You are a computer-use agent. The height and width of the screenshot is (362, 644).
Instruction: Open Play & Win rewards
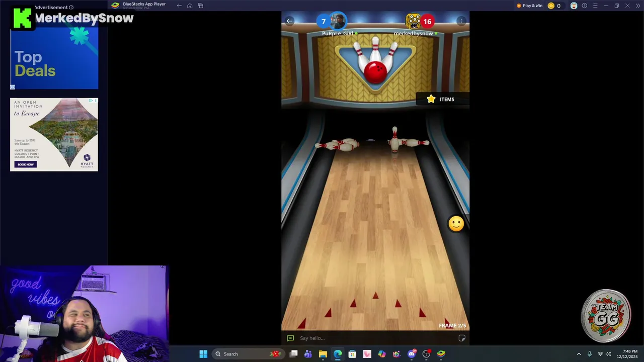529,6
